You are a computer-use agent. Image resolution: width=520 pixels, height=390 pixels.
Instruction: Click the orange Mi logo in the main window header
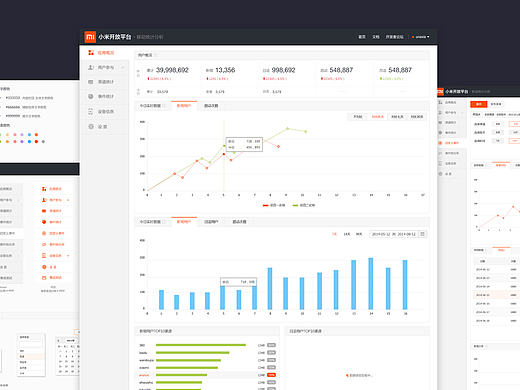point(90,37)
